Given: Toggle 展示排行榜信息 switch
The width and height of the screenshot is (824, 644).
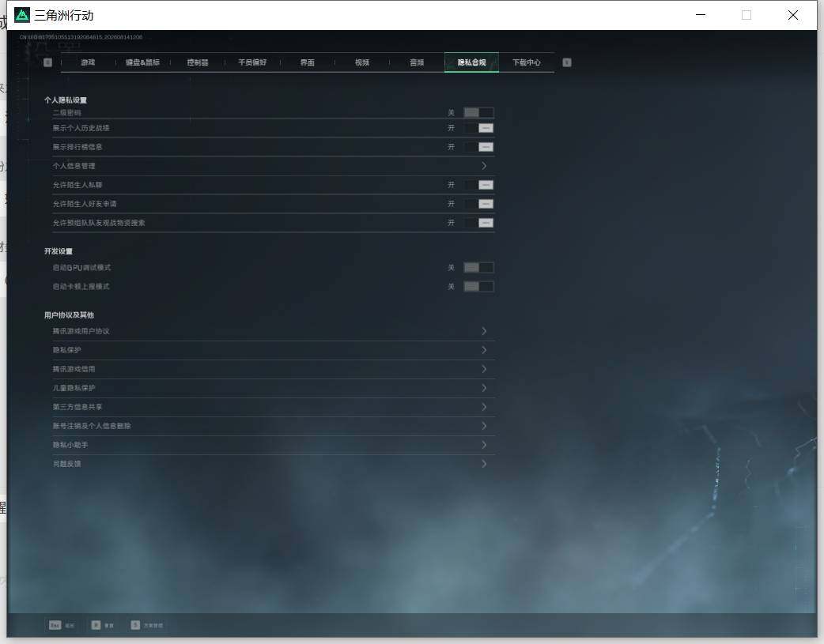Looking at the screenshot, I should pyautogui.click(x=478, y=147).
